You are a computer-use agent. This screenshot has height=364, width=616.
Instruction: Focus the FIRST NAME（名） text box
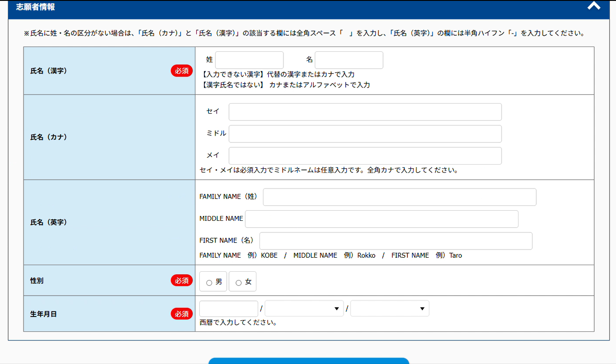[x=396, y=241]
